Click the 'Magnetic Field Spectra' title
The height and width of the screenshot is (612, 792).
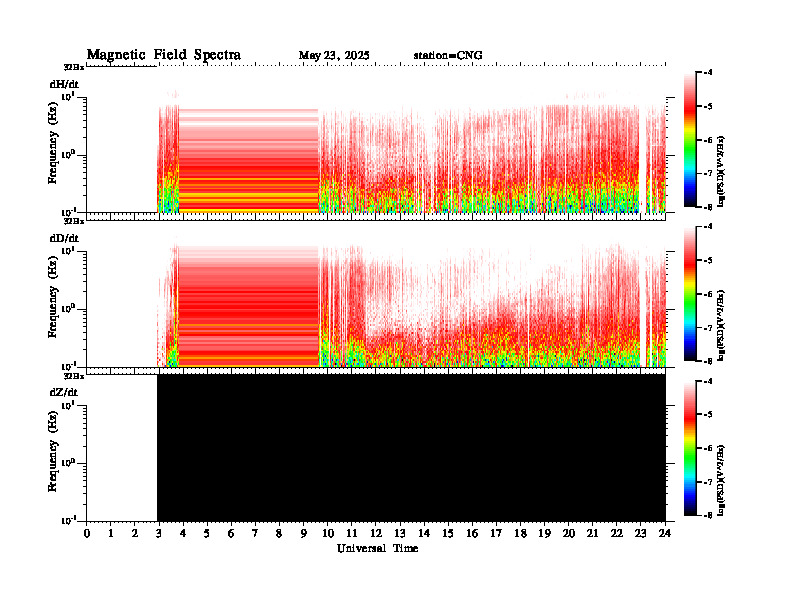pyautogui.click(x=164, y=55)
